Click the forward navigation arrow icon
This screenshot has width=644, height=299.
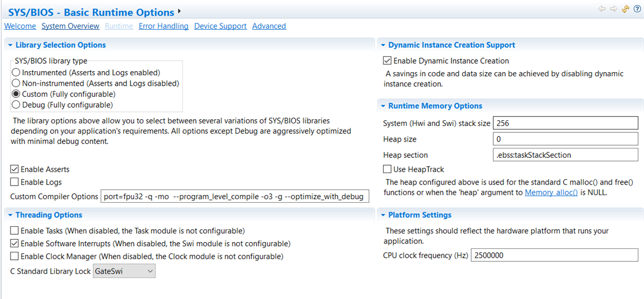613,9
